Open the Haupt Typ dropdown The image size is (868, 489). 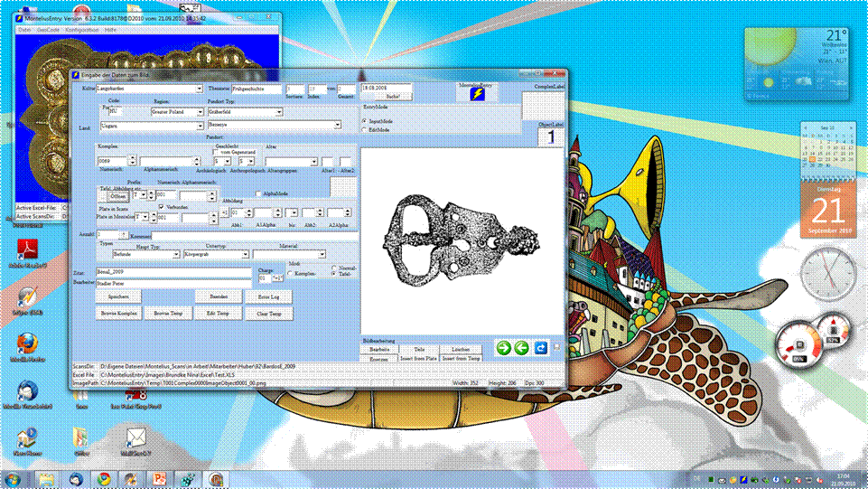(175, 254)
